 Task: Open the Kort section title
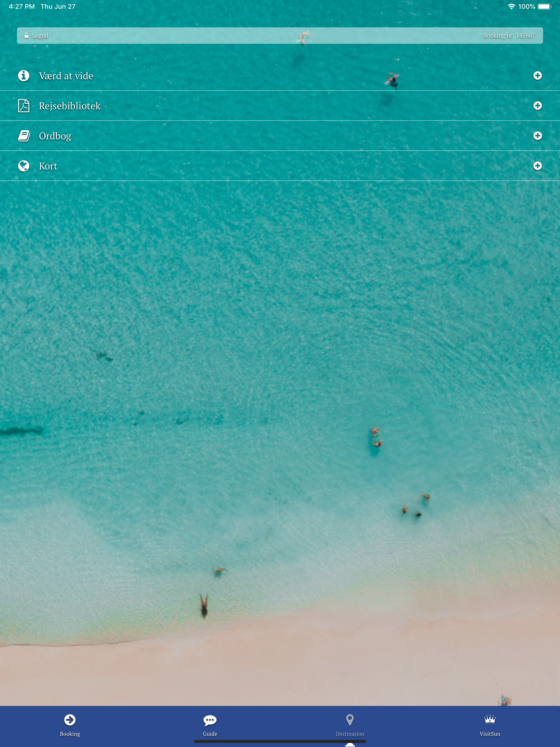48,166
